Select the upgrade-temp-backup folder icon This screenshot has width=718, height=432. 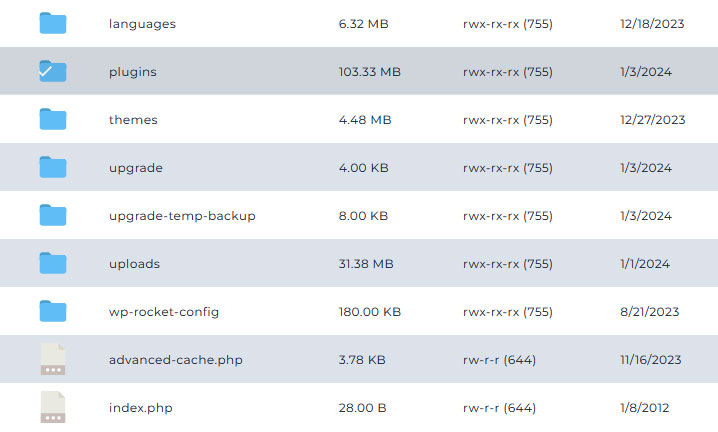tap(53, 215)
